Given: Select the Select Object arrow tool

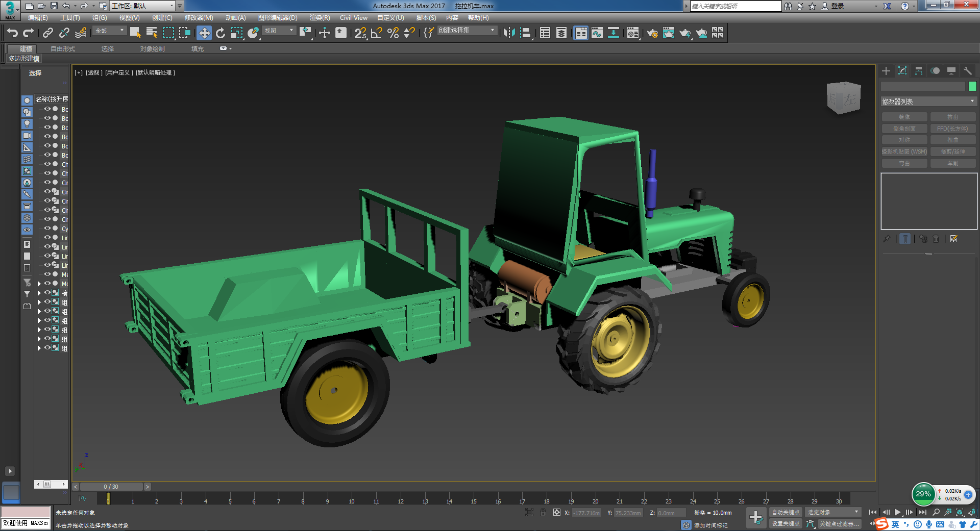Looking at the screenshot, I should pyautogui.click(x=135, y=33).
